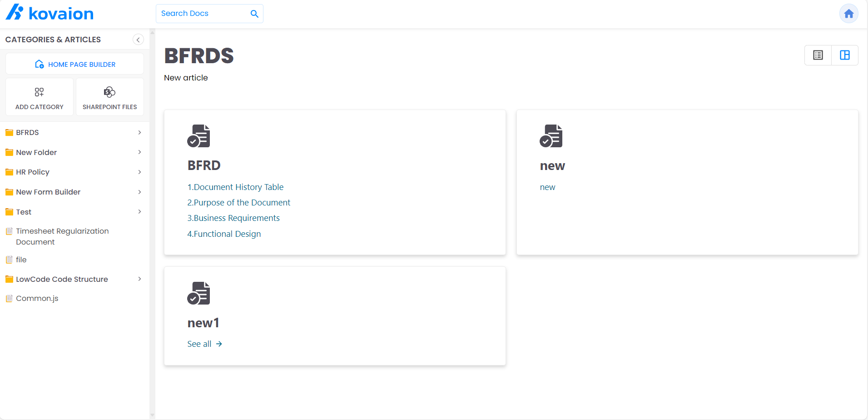This screenshot has height=420, width=868.
Task: Collapse the Categories & Articles sidebar
Action: tap(138, 40)
